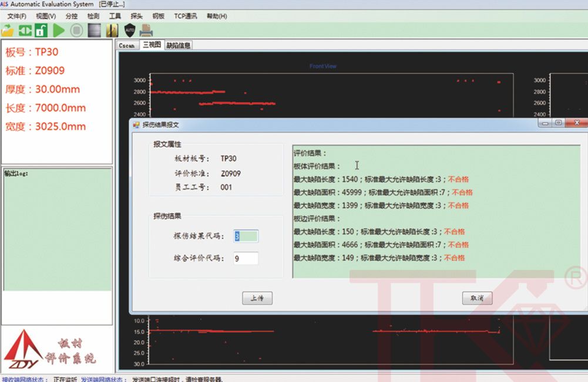Click the printer toolbar icon

coord(146,30)
